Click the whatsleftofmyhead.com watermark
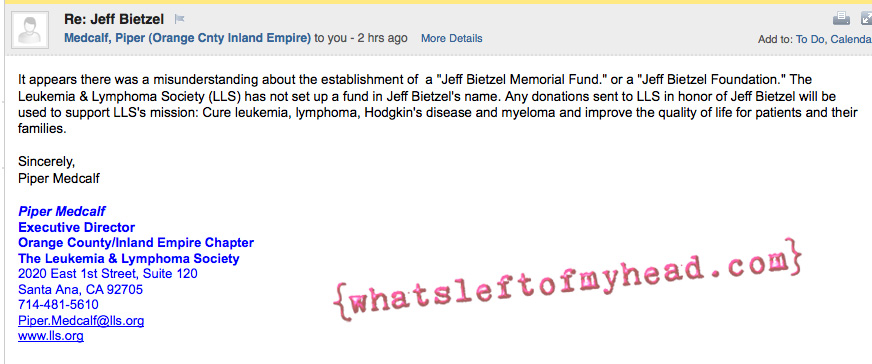The height and width of the screenshot is (364, 872). [567, 281]
